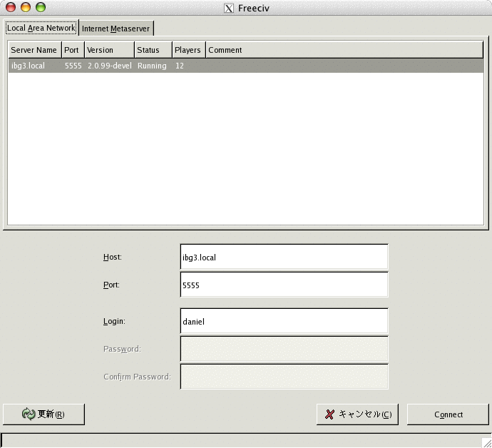This screenshot has height=448, width=492.
Task: Minimize the window with yellow button
Action: click(x=26, y=7)
